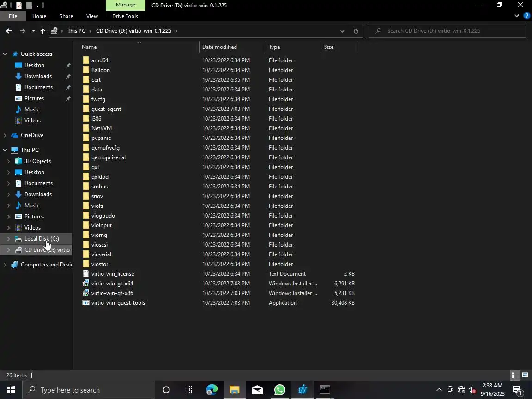The width and height of the screenshot is (532, 399).
Task: Click New folder icon in Quick Access Toolbar
Action: [x=29, y=6]
